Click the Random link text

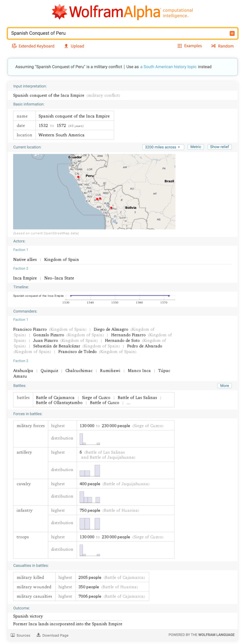(x=225, y=46)
